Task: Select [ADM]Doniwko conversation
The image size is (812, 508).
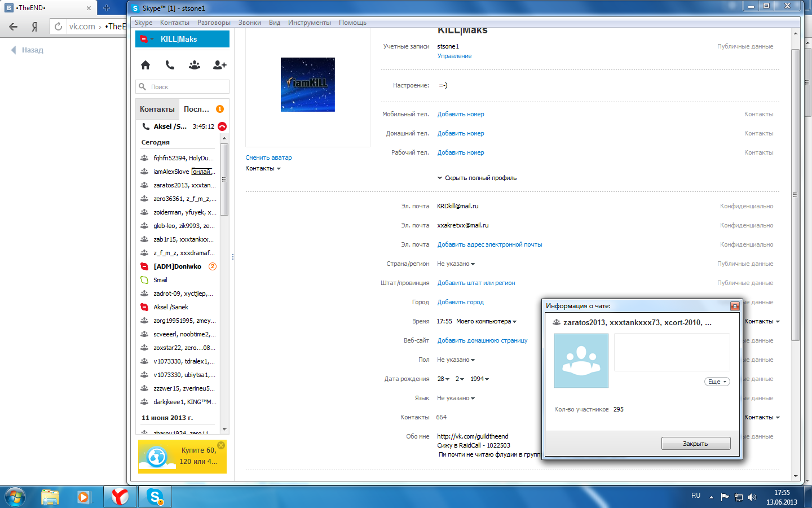Action: click(178, 266)
